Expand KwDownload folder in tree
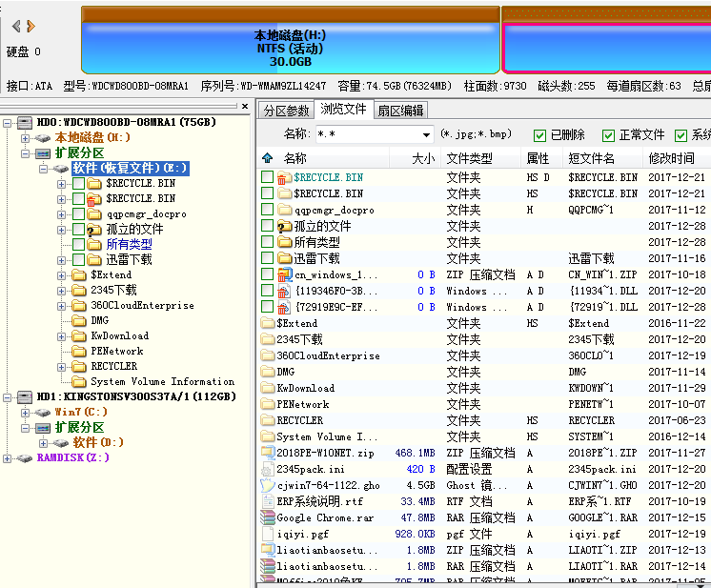Viewport: 711px width, 588px height. (61, 336)
